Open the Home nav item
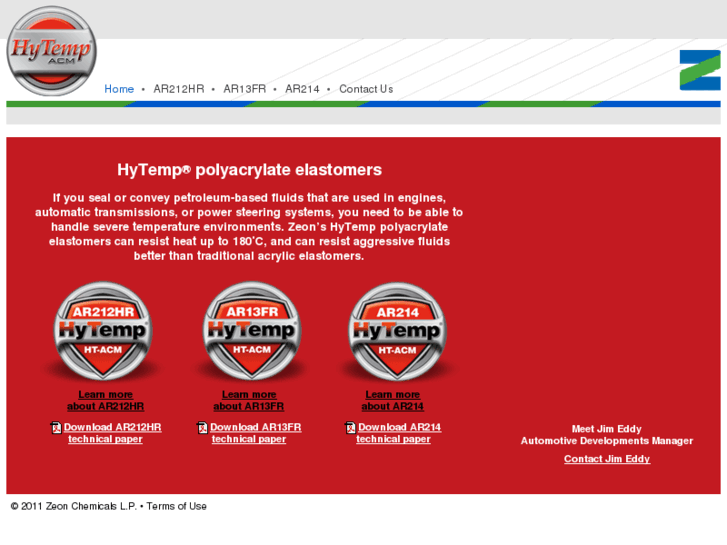Viewport: 727px width, 545px height. point(119,89)
